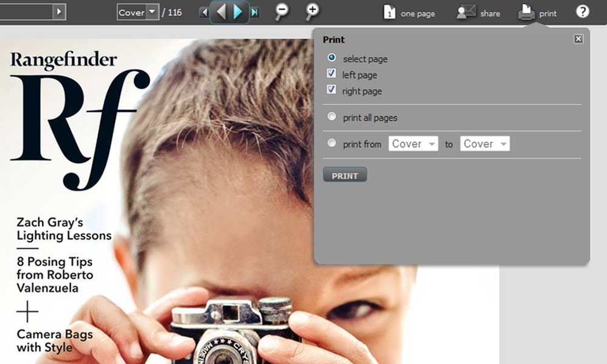Go to the first page arrow
This screenshot has height=364, width=607.
click(x=204, y=13)
